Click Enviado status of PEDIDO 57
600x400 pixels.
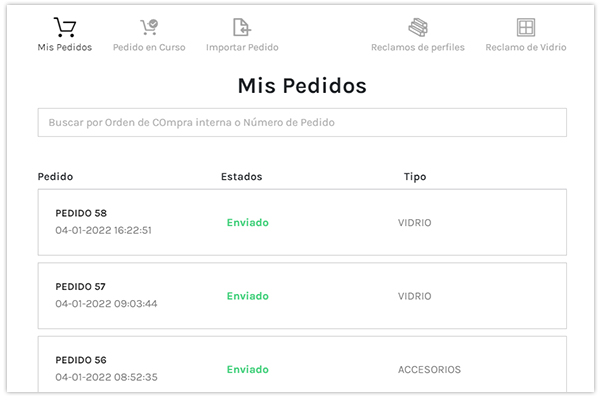247,296
